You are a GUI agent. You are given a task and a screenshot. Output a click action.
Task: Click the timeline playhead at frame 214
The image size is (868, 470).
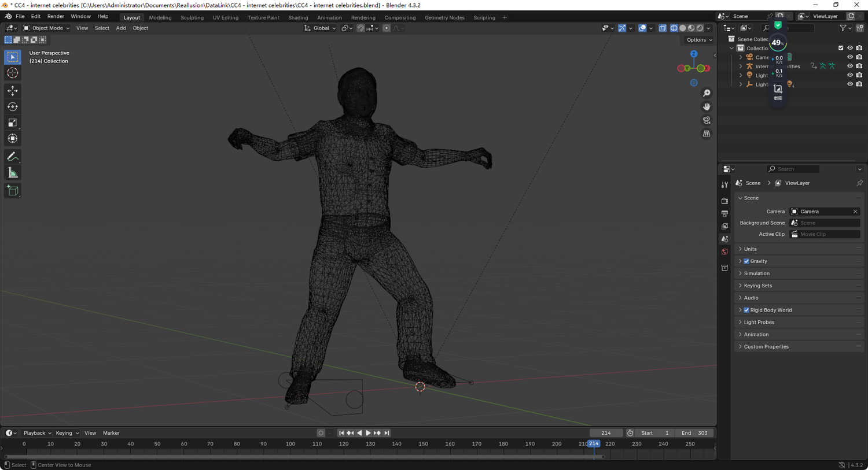tap(594, 444)
